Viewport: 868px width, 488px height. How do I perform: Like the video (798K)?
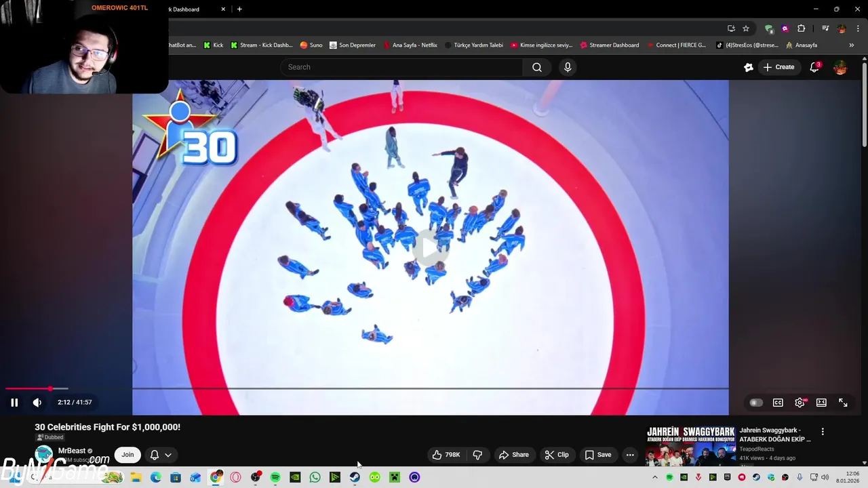[446, 455]
